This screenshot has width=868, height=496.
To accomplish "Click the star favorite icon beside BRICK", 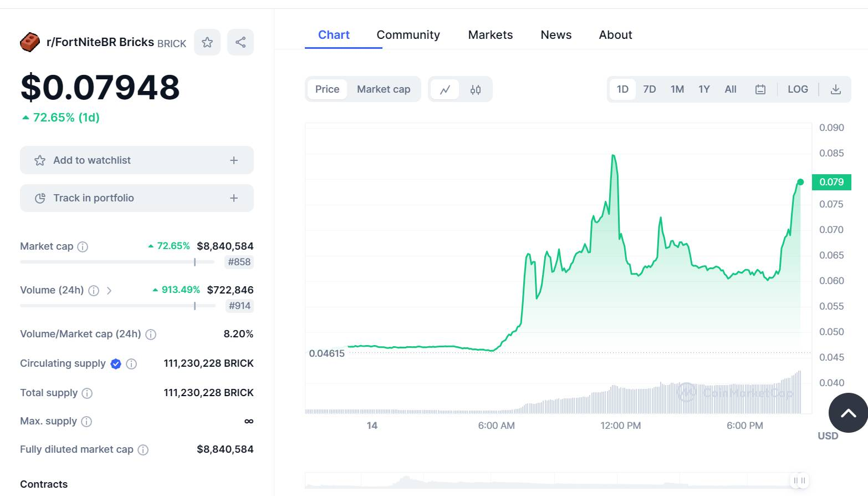I will pos(207,42).
